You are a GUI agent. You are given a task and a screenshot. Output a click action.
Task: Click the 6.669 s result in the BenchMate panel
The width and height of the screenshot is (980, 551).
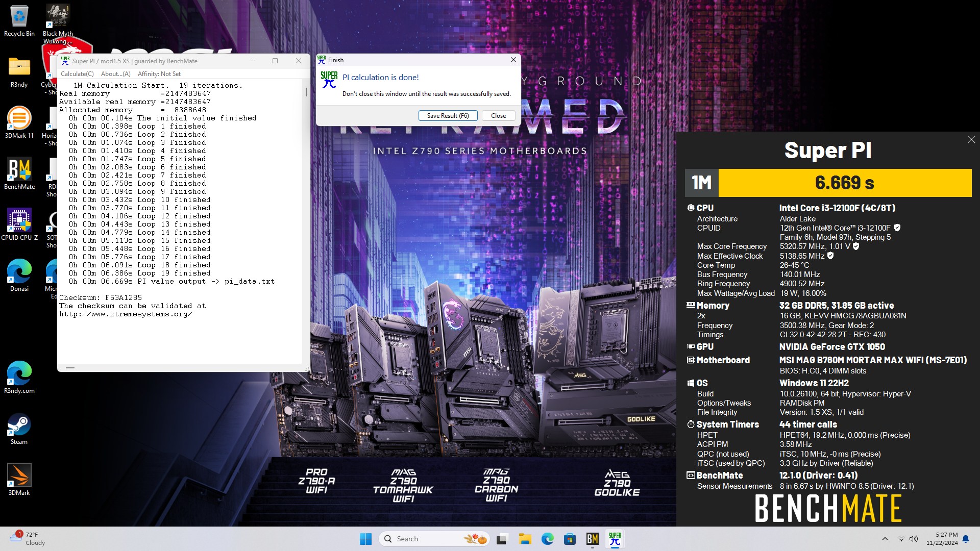(x=845, y=183)
